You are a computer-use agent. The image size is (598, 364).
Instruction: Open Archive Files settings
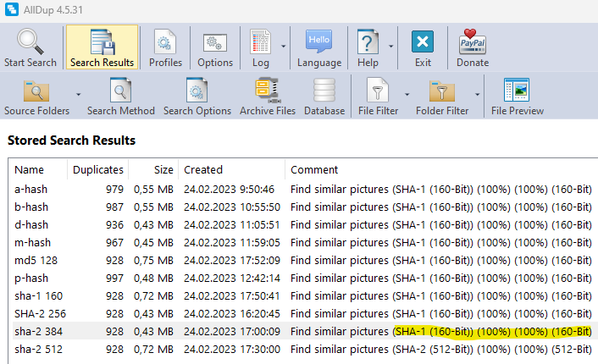click(269, 91)
